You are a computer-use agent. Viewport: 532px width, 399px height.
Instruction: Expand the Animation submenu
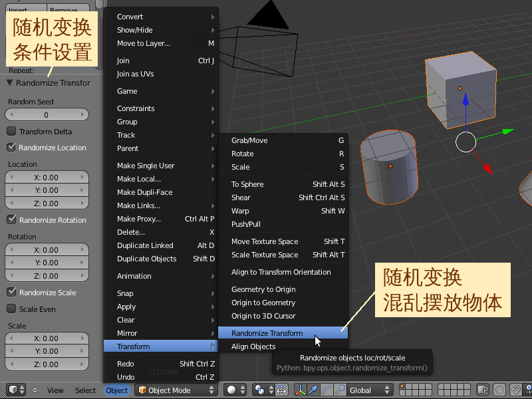(x=161, y=276)
